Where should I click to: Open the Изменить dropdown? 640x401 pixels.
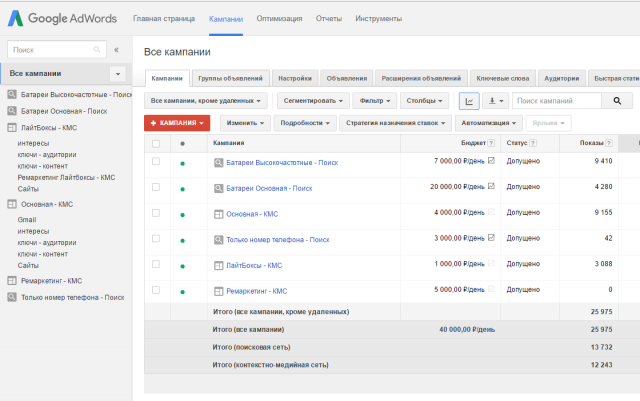(245, 123)
